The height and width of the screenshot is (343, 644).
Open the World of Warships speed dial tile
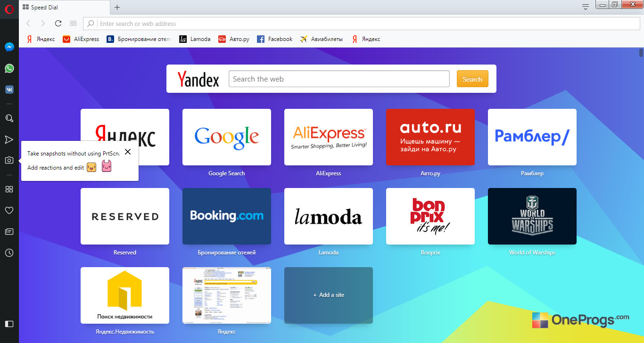(x=532, y=216)
